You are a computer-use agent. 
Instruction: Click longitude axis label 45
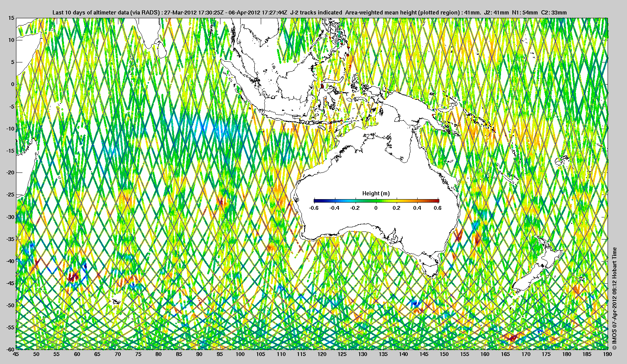(x=16, y=354)
